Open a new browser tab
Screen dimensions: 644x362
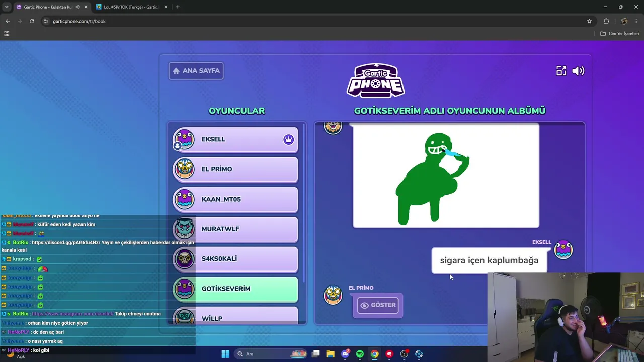tap(178, 7)
